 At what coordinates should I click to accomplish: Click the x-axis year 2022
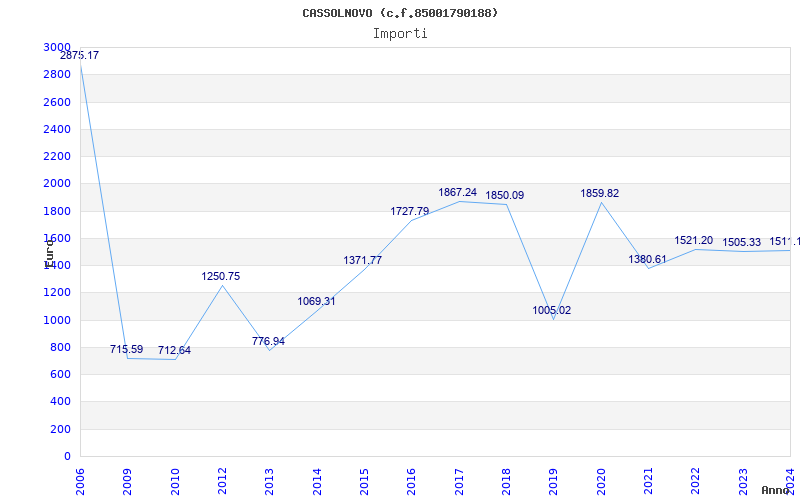695,482
